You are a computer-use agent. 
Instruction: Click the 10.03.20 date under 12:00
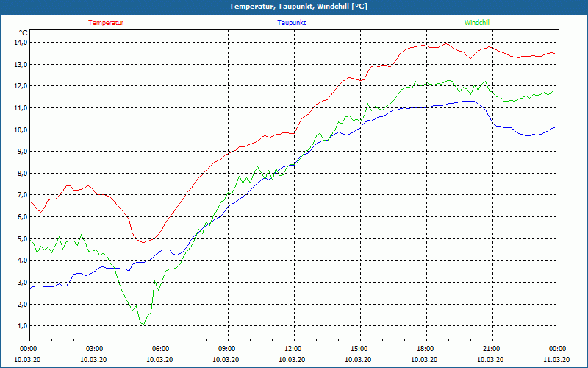click(x=292, y=359)
